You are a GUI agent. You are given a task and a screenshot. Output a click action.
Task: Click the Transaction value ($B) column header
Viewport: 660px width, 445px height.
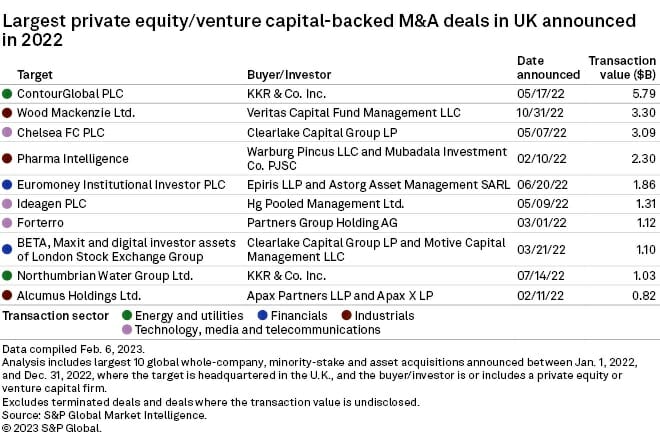622,67
